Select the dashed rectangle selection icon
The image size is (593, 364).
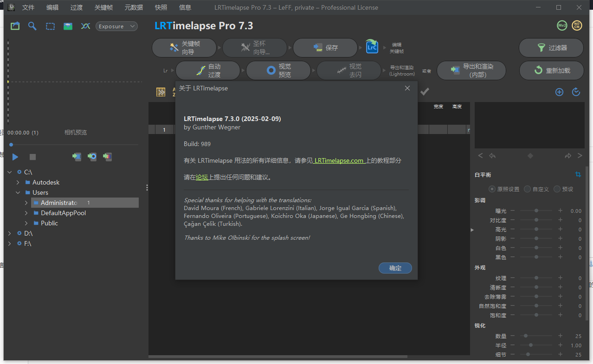(50, 26)
